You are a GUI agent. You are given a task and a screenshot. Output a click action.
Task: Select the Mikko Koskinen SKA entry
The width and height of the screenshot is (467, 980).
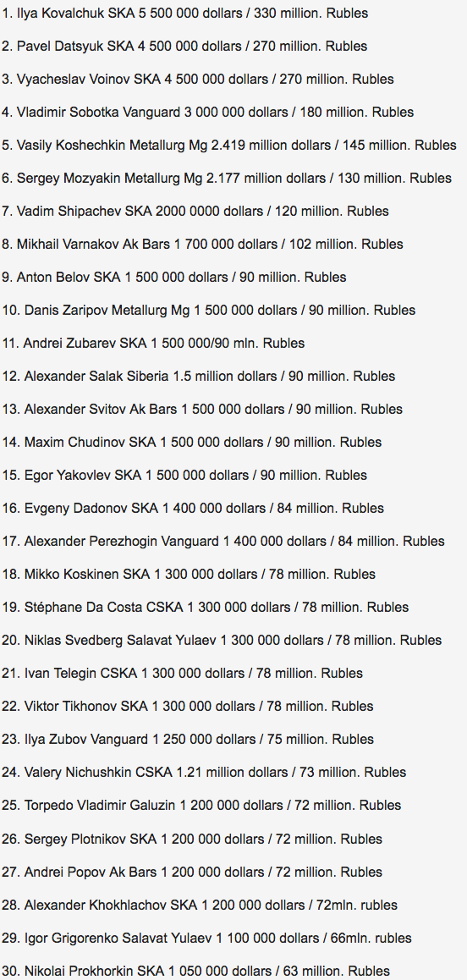click(189, 575)
